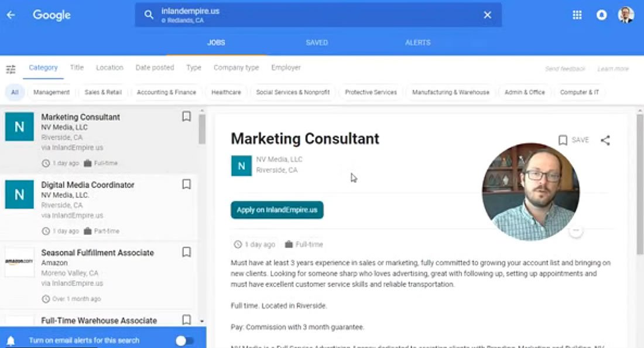Click the Send feedback link
The image size is (644, 348).
tap(565, 69)
